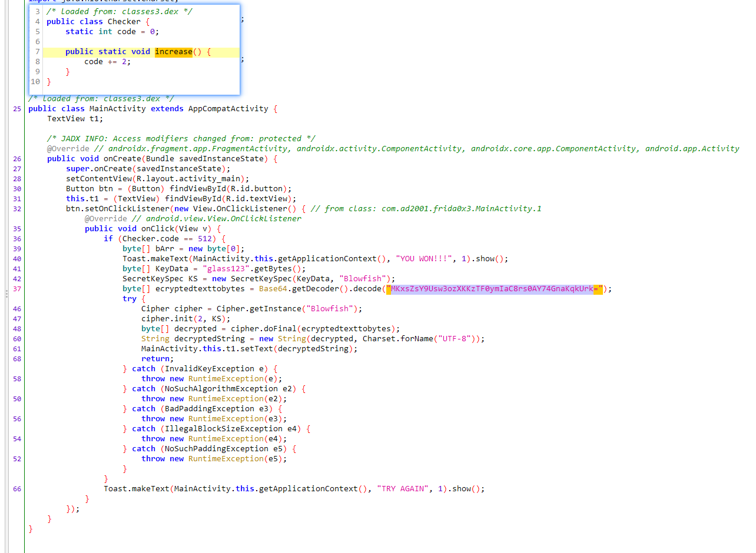Click the "TRY AGAIN" string literal
Screen dimensions: 756x553
point(403,489)
